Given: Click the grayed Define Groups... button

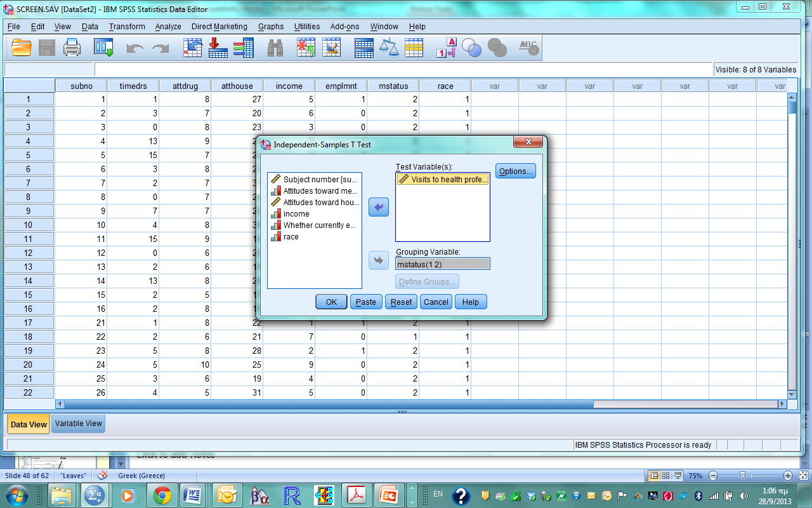Looking at the screenshot, I should coord(427,281).
